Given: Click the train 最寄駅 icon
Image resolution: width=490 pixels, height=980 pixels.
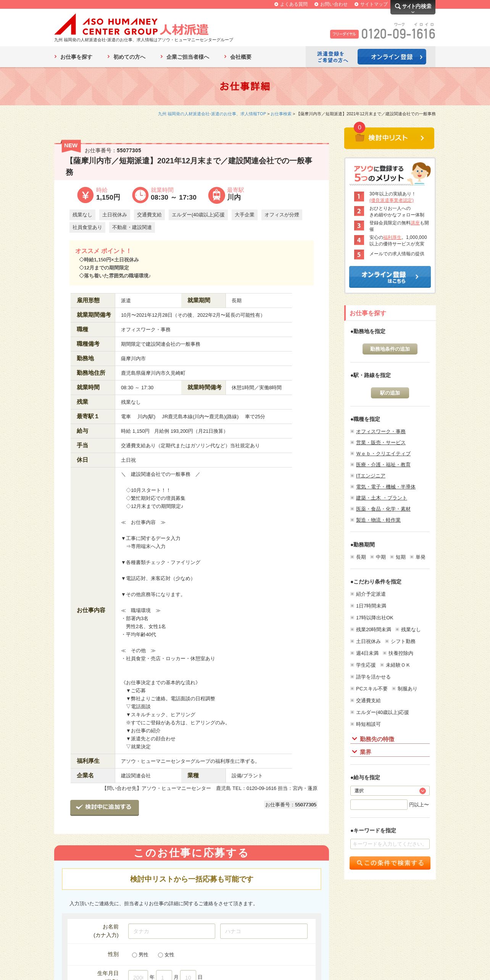Looking at the screenshot, I should point(216,195).
